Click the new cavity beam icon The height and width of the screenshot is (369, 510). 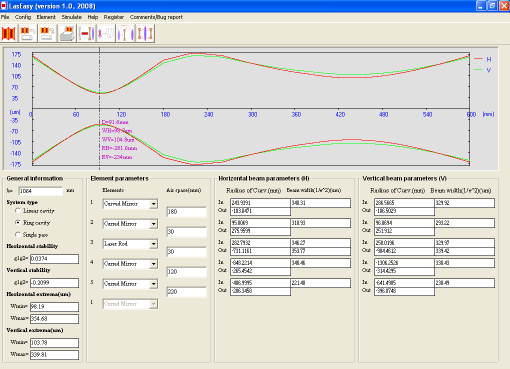coord(9,34)
